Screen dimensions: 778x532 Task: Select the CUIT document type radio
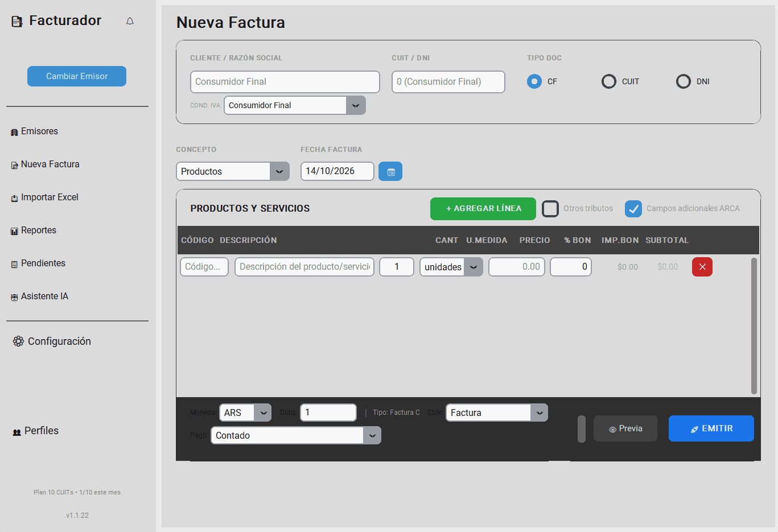tap(609, 81)
